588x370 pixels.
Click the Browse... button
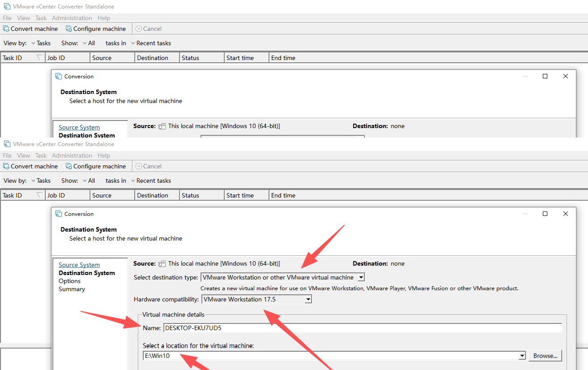pos(545,356)
